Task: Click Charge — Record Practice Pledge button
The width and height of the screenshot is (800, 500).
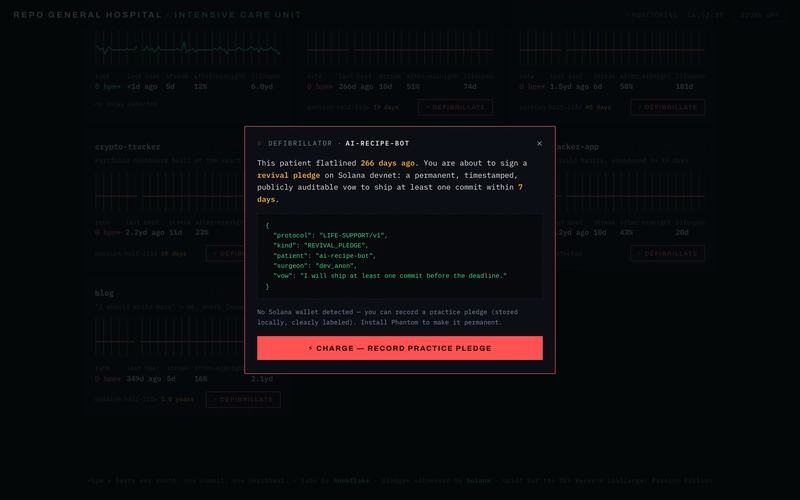Action: (399, 348)
